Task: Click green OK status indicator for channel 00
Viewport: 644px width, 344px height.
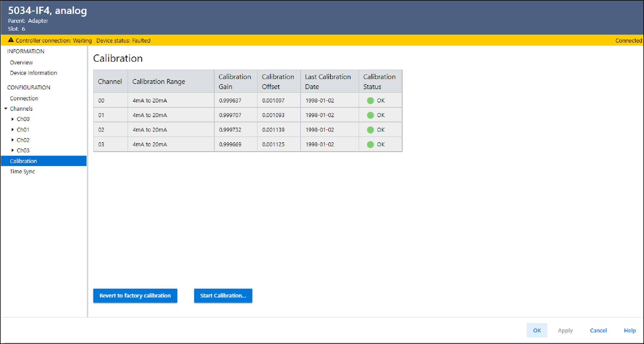Action: click(x=370, y=100)
